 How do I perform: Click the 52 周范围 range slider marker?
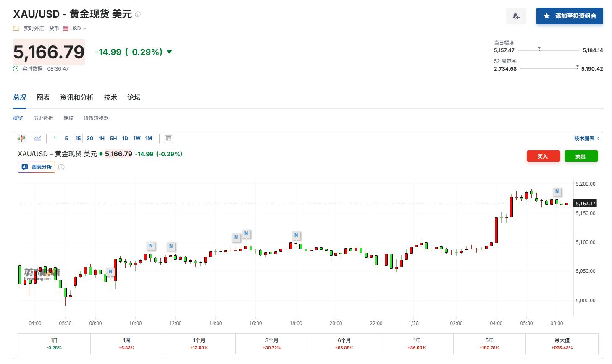coord(577,67)
